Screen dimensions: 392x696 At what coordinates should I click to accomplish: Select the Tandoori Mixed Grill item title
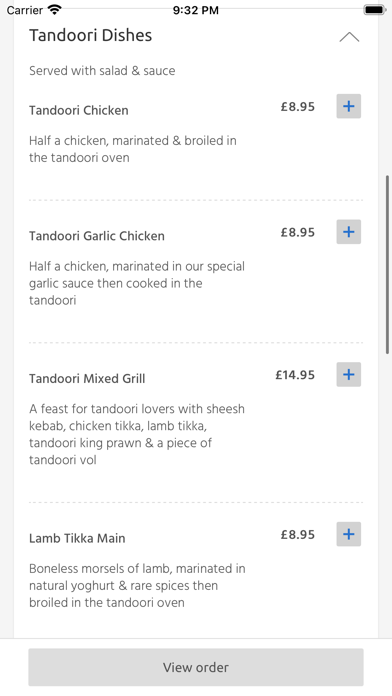click(x=87, y=379)
